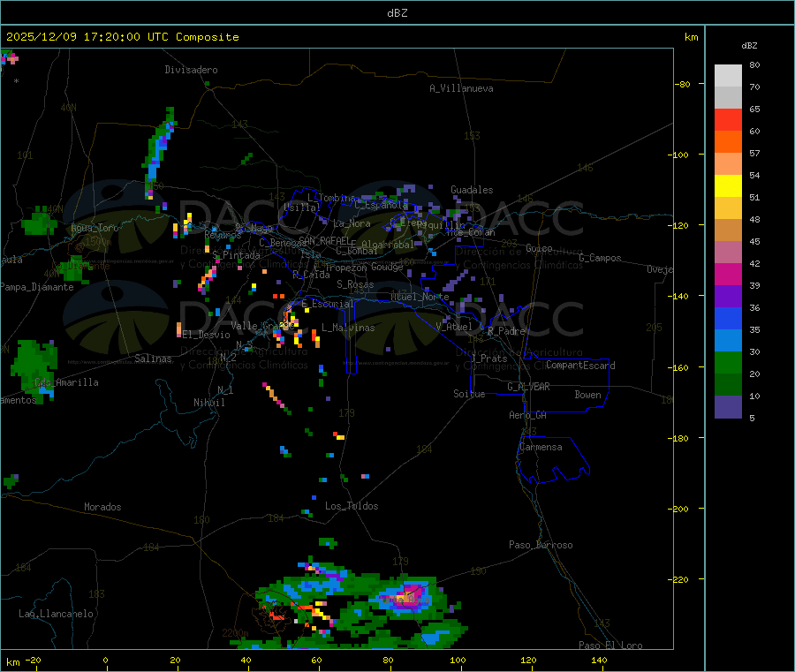The height and width of the screenshot is (672, 795).
Task: Click the Soitue label
Action: (469, 394)
